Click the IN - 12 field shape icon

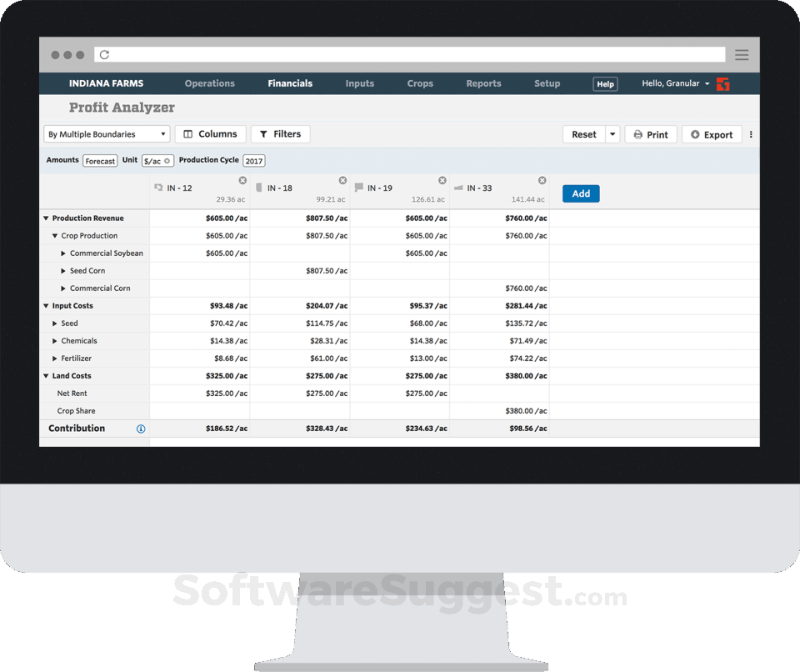[x=158, y=188]
